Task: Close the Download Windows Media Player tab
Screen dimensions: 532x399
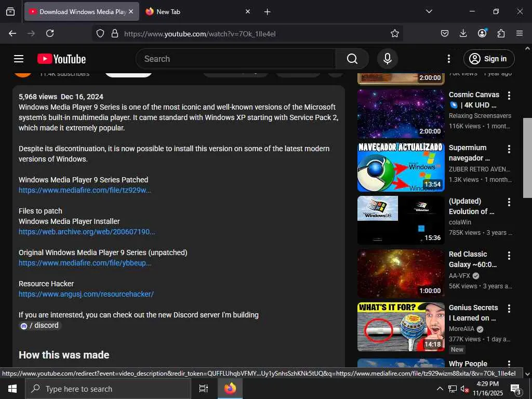Action: pyautogui.click(x=131, y=11)
